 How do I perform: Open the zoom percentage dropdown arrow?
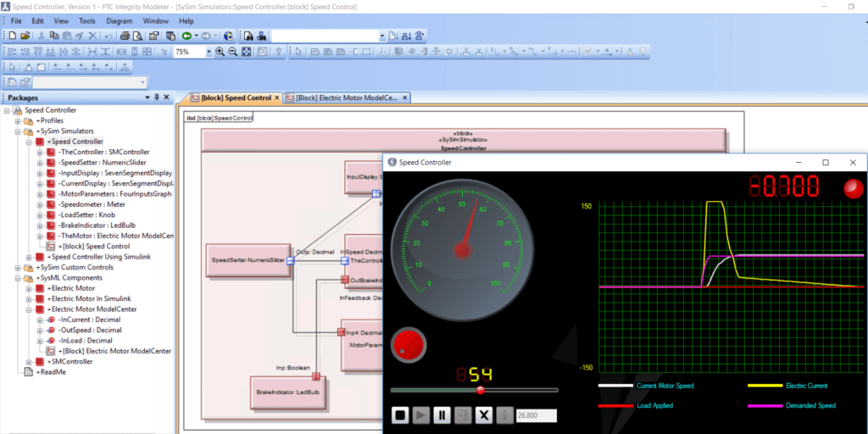coord(209,52)
